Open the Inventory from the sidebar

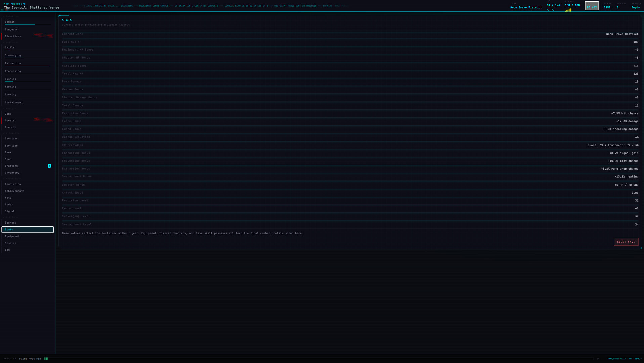[12, 173]
